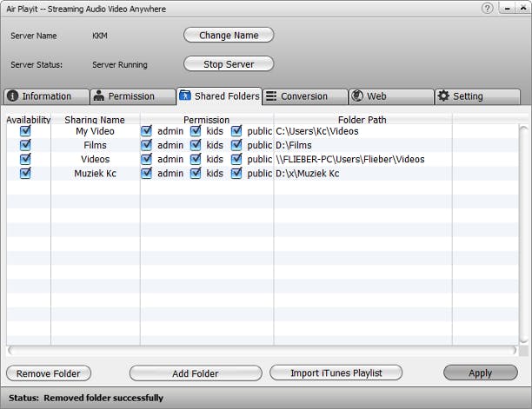The image size is (532, 409).
Task: Click the Setting tab gear icon
Action: [443, 96]
